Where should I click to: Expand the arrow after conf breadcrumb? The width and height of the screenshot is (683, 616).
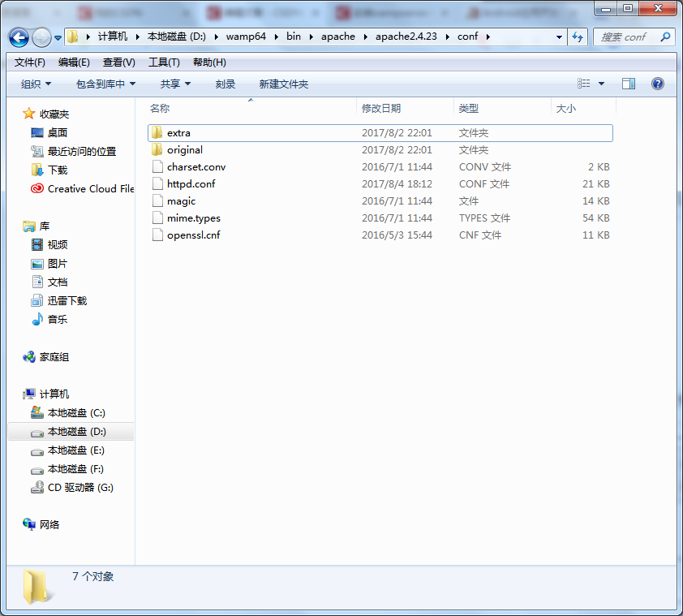488,37
